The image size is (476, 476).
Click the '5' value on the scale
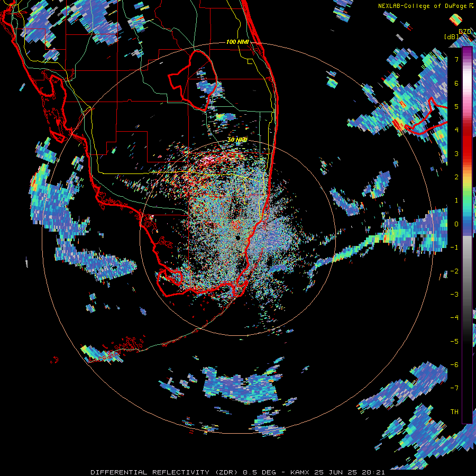pos(456,106)
